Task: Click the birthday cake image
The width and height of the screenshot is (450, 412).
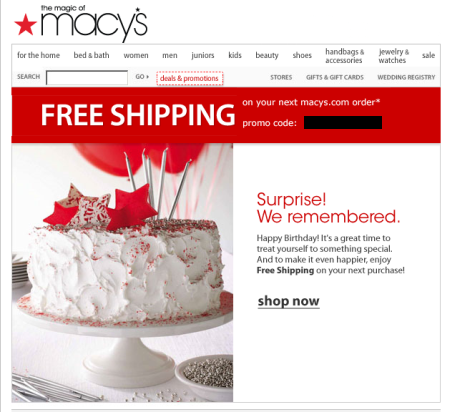Action: [122, 273]
